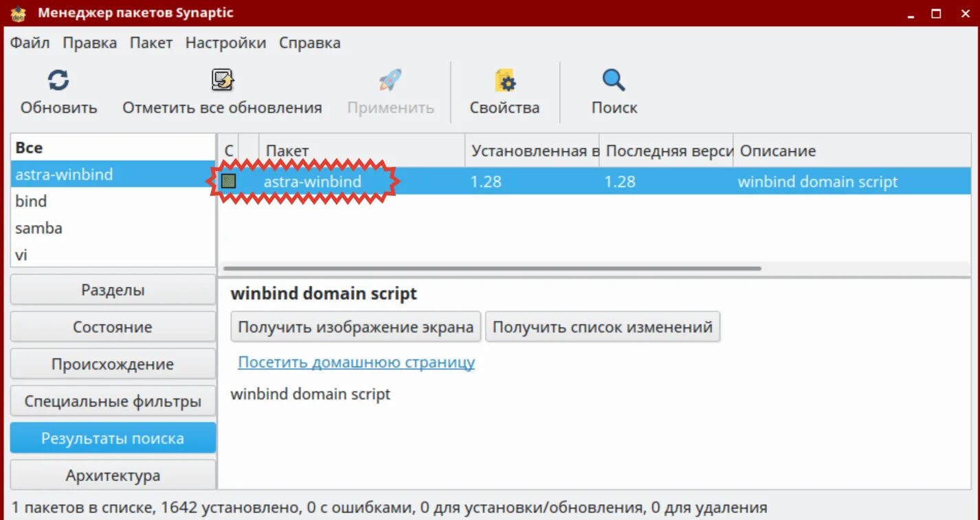Select bind in search history list

113,201
